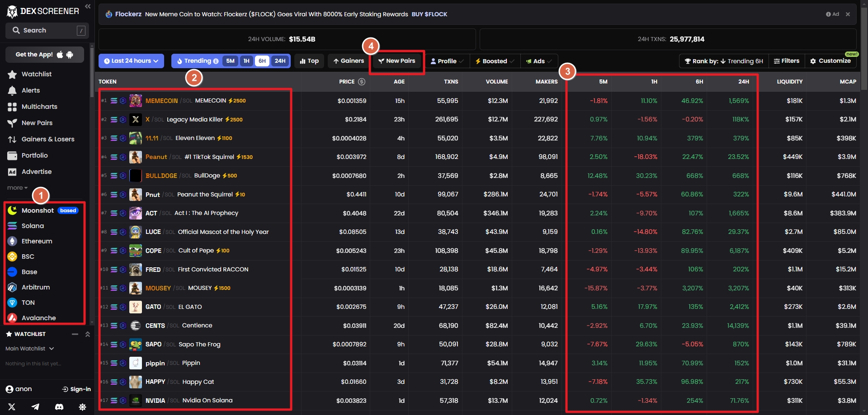Minimize the Watchlist panel

75,334
